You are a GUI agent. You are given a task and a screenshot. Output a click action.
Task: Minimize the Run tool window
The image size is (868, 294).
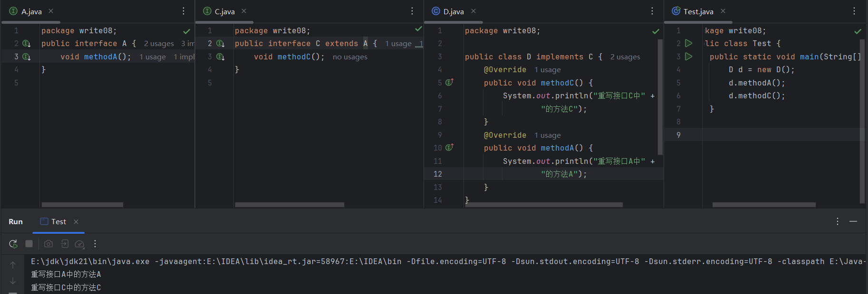click(853, 221)
